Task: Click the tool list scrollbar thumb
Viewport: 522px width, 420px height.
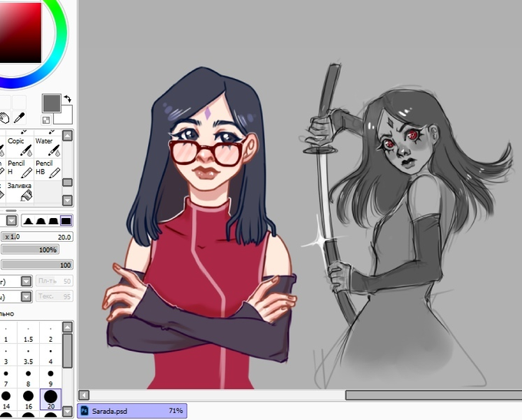Action: click(x=68, y=182)
